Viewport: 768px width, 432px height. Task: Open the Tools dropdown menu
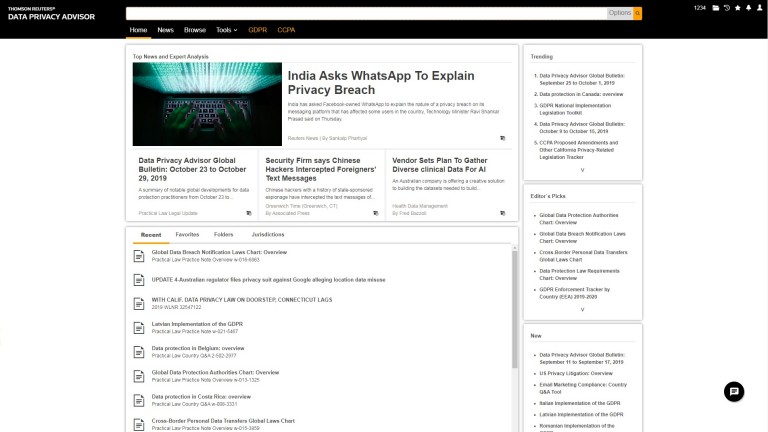(x=226, y=30)
